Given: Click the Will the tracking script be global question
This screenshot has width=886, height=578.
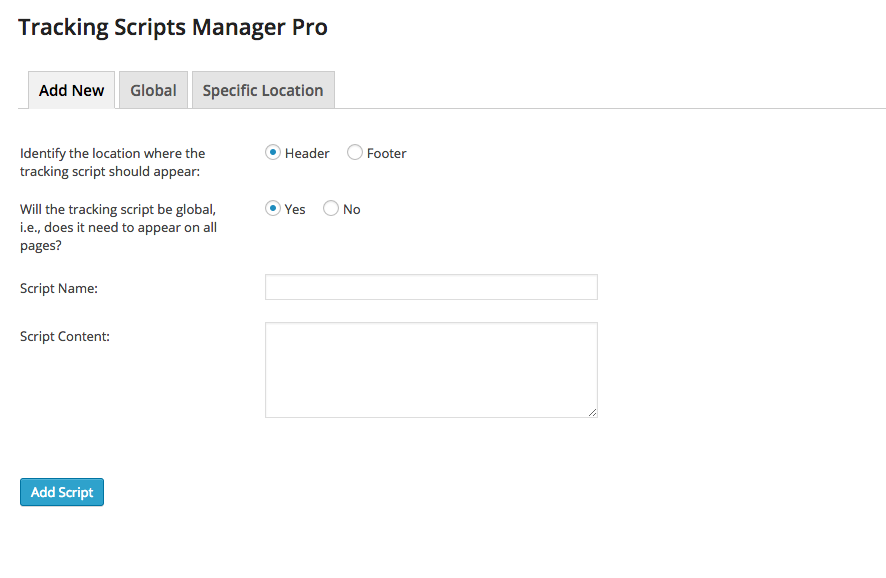Looking at the screenshot, I should pos(119,227).
